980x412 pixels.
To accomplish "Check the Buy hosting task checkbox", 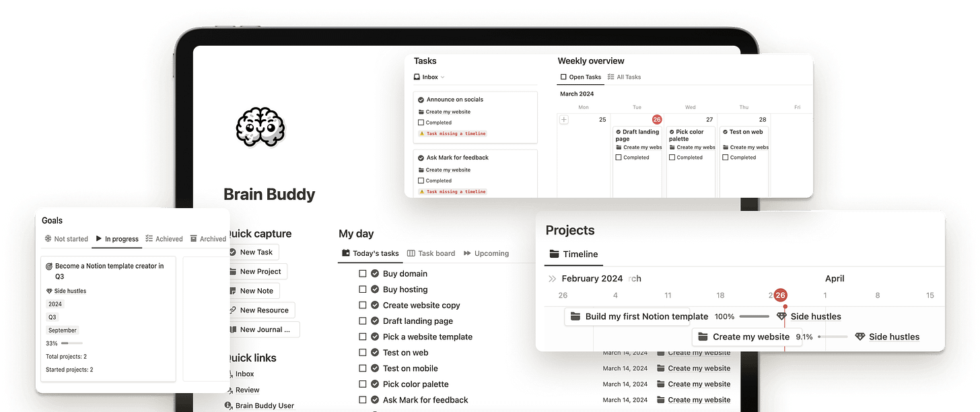I will (x=363, y=289).
